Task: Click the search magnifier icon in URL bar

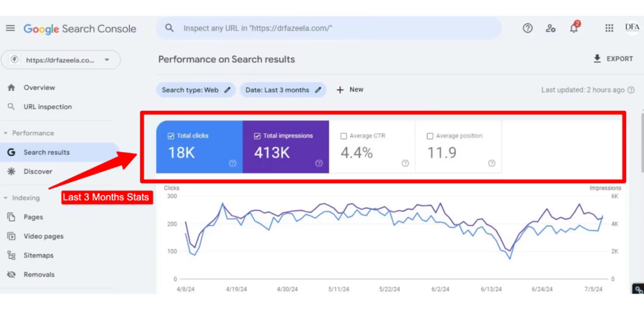Action: pos(169,28)
